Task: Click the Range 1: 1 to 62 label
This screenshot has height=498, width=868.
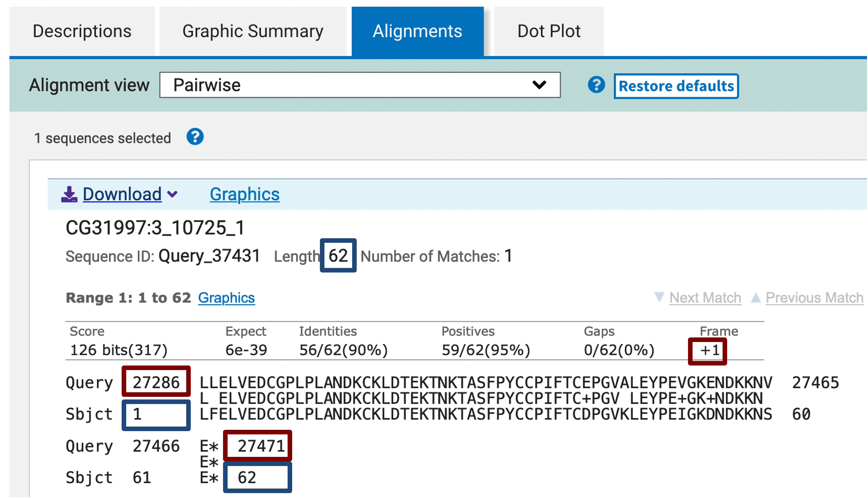Action: [x=128, y=298]
